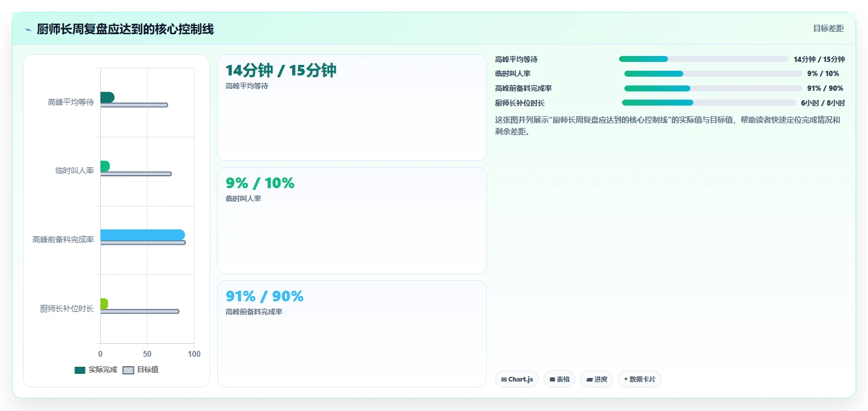The width and height of the screenshot is (868, 411).
Task: Open the 14分钟 / 15分钟 data card
Action: (x=352, y=107)
